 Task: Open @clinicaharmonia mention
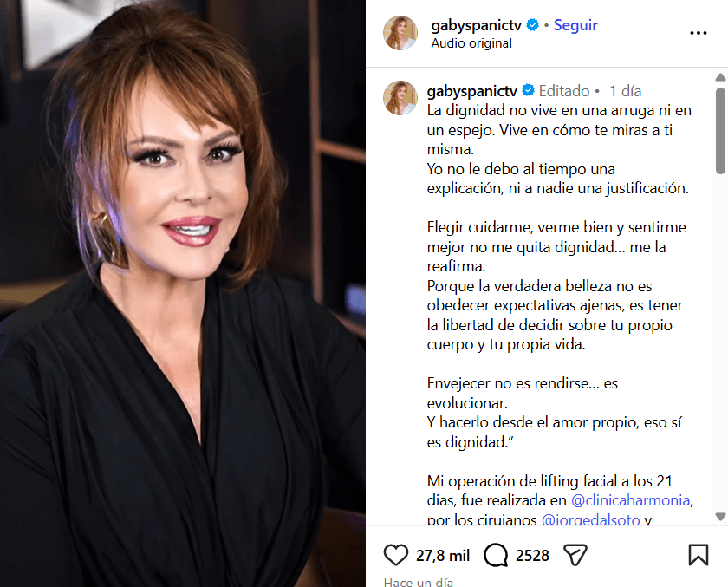(x=631, y=500)
